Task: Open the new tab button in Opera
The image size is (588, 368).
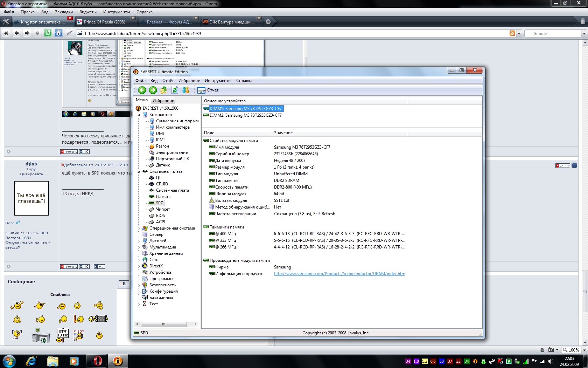Action: 268,22
